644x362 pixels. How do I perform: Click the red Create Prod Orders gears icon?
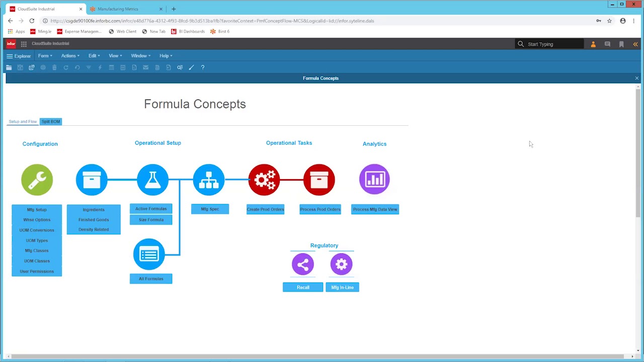[264, 179]
